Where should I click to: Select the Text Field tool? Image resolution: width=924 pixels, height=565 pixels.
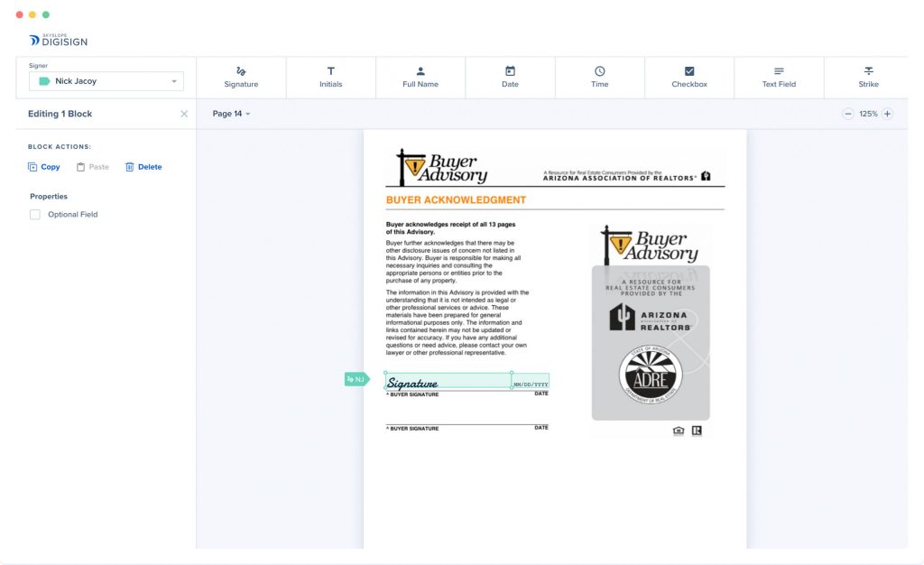tap(779, 77)
